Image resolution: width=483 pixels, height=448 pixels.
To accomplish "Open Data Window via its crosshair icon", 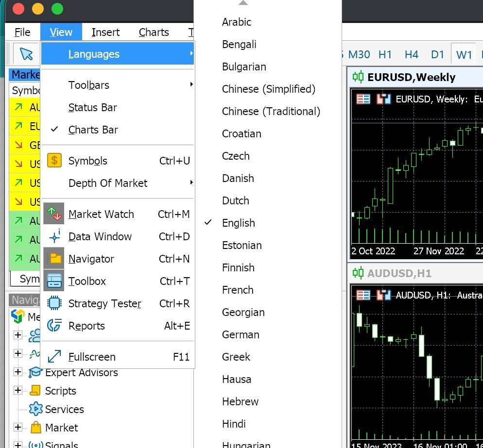I will tap(54, 236).
